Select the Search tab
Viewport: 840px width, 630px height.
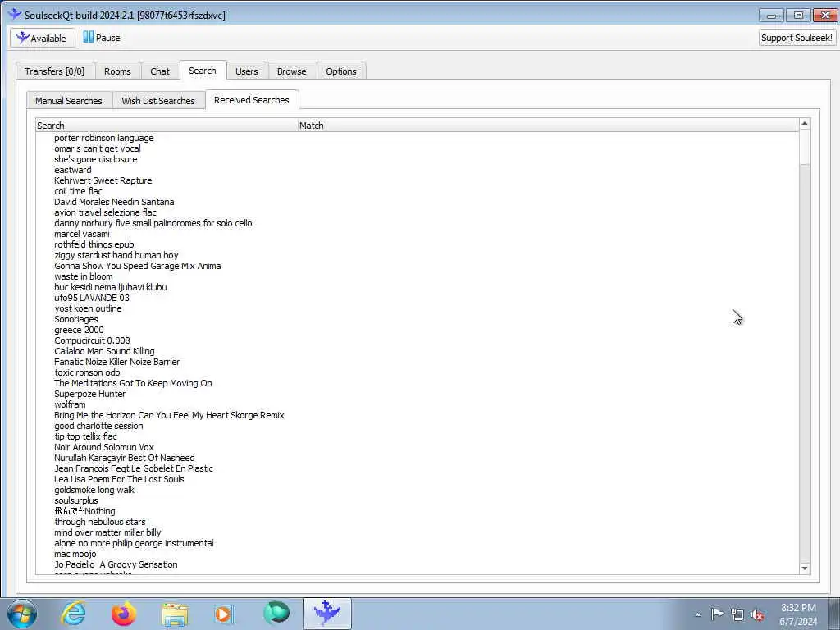click(203, 71)
